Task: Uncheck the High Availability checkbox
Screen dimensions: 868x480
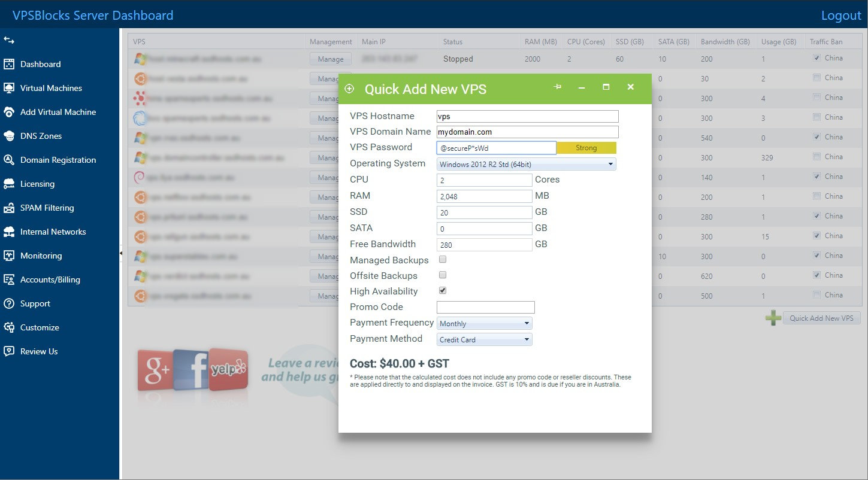Action: point(443,291)
